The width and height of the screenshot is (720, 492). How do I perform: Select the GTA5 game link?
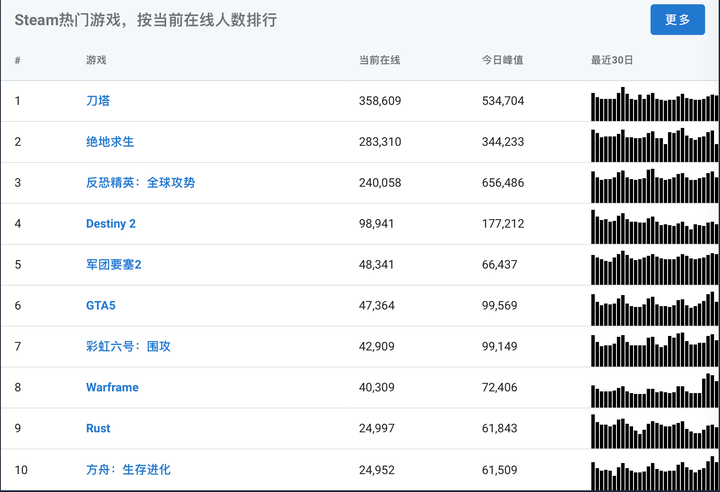pyautogui.click(x=101, y=305)
